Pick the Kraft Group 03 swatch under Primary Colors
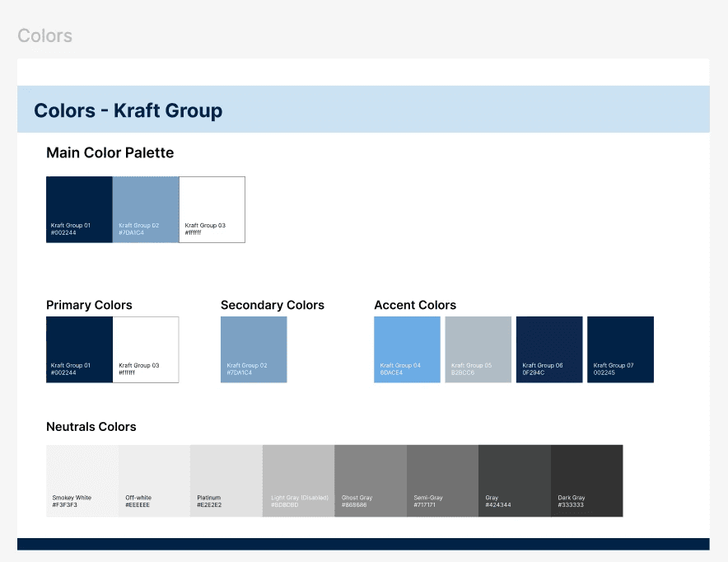The width and height of the screenshot is (728, 562). point(146,349)
